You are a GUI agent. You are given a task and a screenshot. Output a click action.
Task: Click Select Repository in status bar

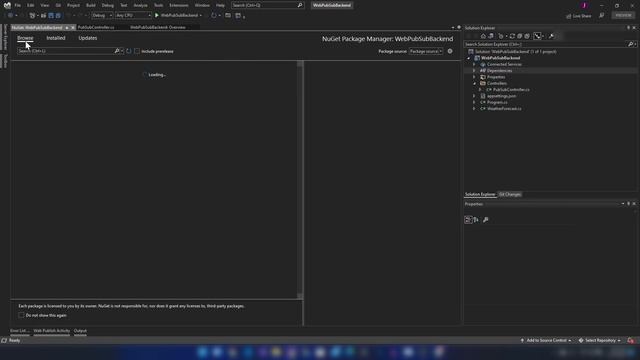(x=600, y=340)
